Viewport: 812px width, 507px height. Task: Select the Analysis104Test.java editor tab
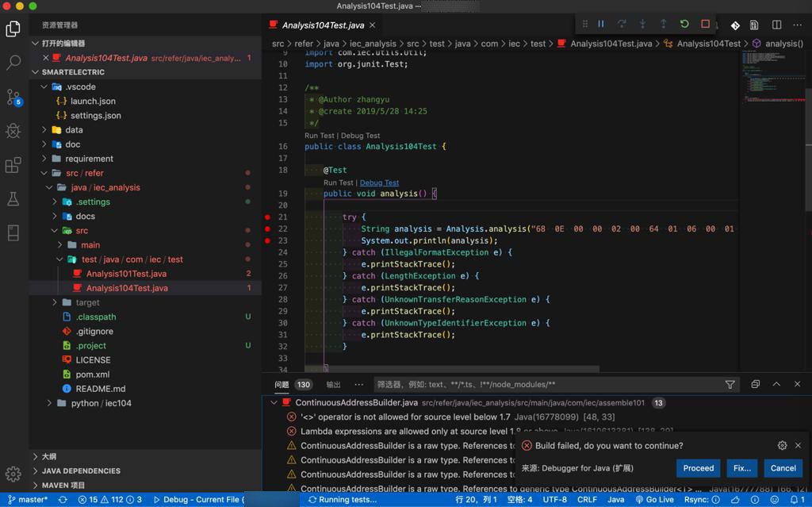[322, 25]
